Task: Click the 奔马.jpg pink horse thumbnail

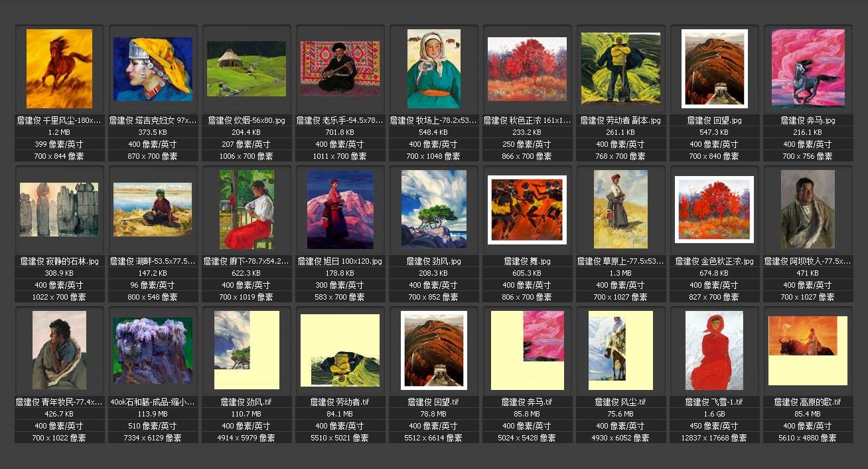Action: point(808,68)
